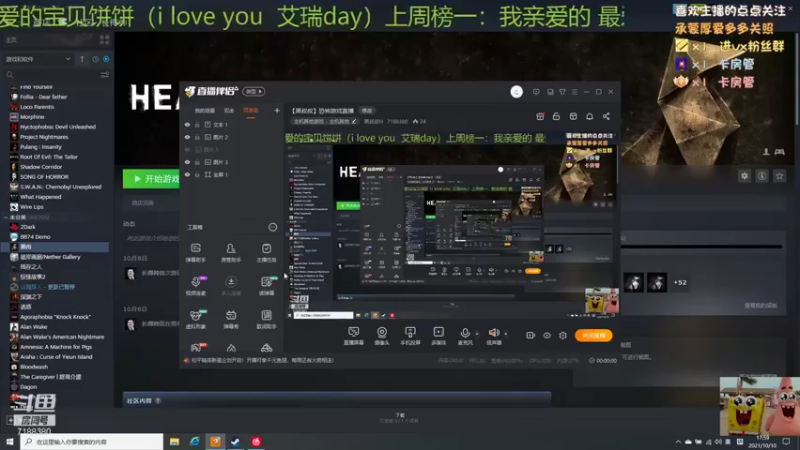Toggle lock on 图片 2 source
This screenshot has width=800, height=450.
[197, 137]
